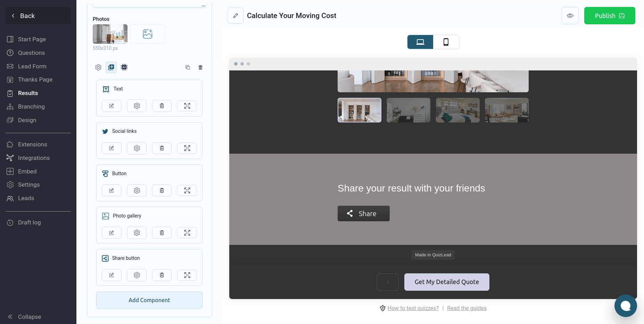Select the second gallery thumbnail in preview

tap(408, 110)
